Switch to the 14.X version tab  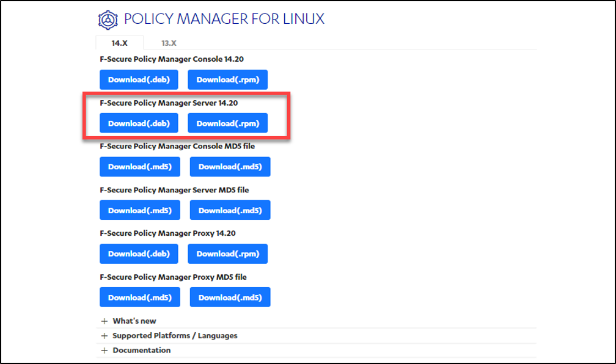tap(119, 43)
